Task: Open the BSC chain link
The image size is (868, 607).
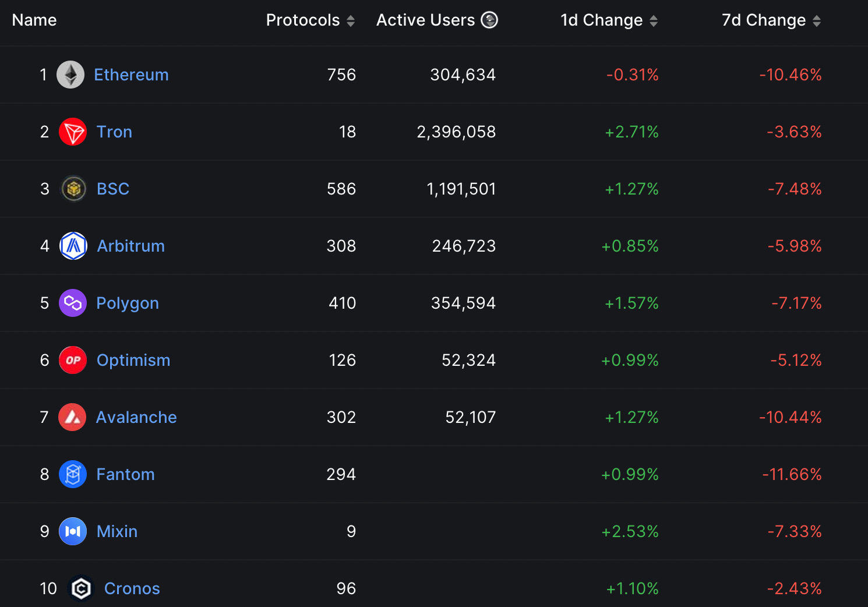Action: [x=113, y=189]
